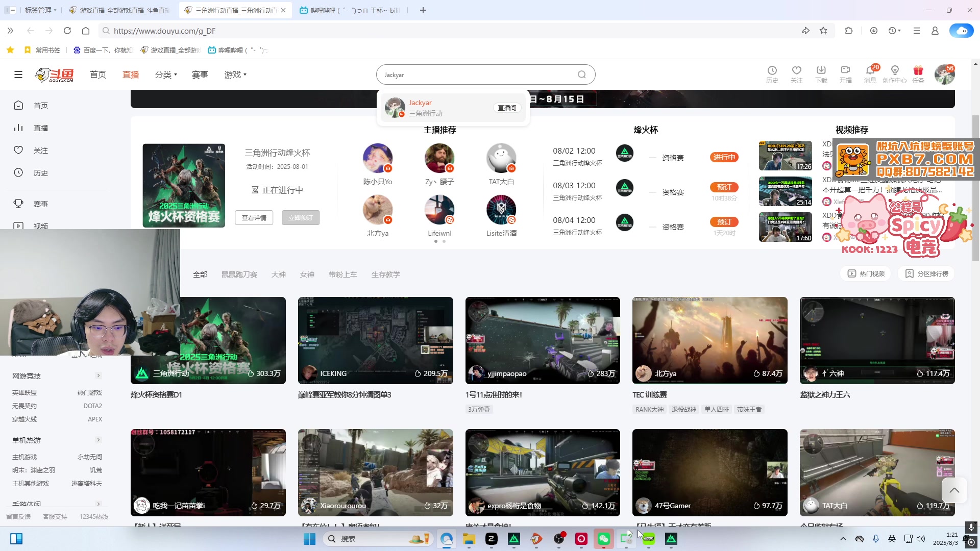Switch to the 哔哩哔哩 browser tab

pyautogui.click(x=350, y=10)
